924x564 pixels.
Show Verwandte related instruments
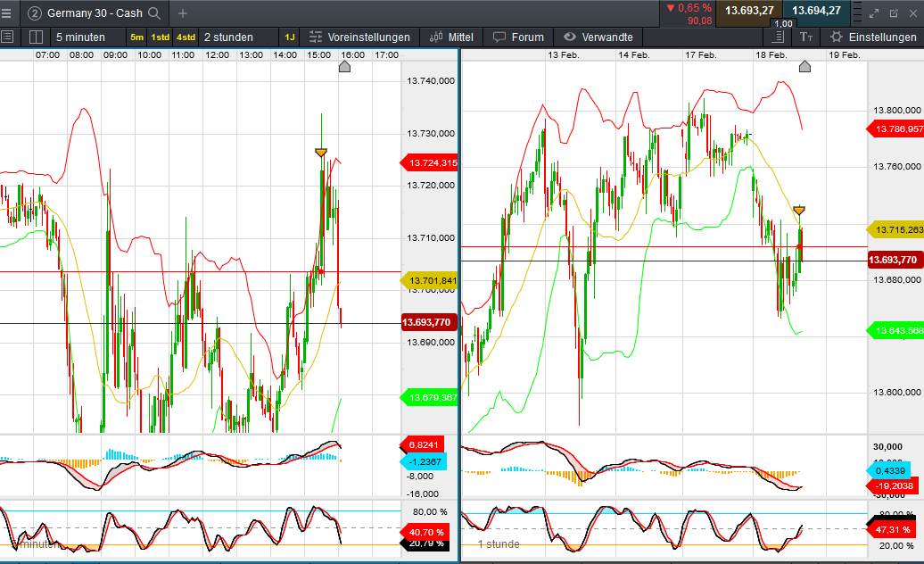tap(598, 37)
